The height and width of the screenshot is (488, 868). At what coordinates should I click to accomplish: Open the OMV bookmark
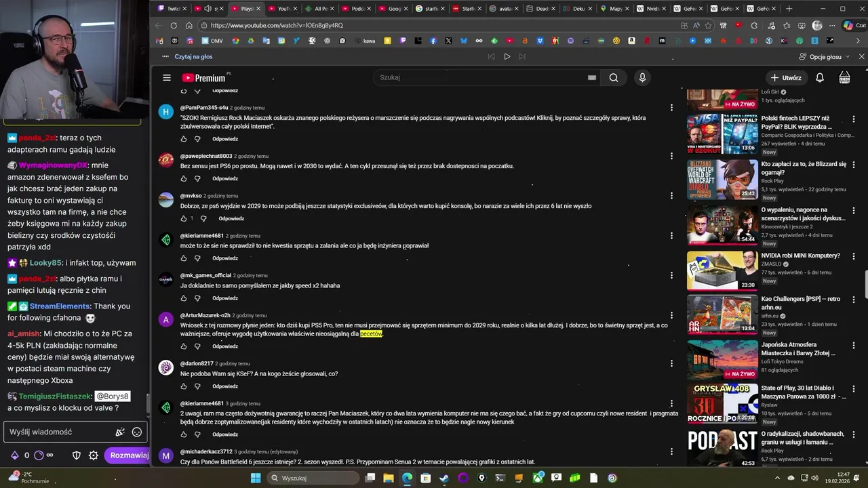(212, 41)
